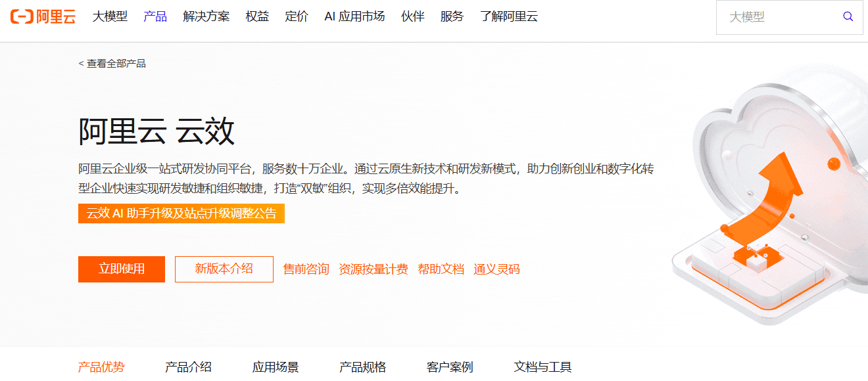
Task: Switch to the 产品介绍 tab
Action: 189,367
